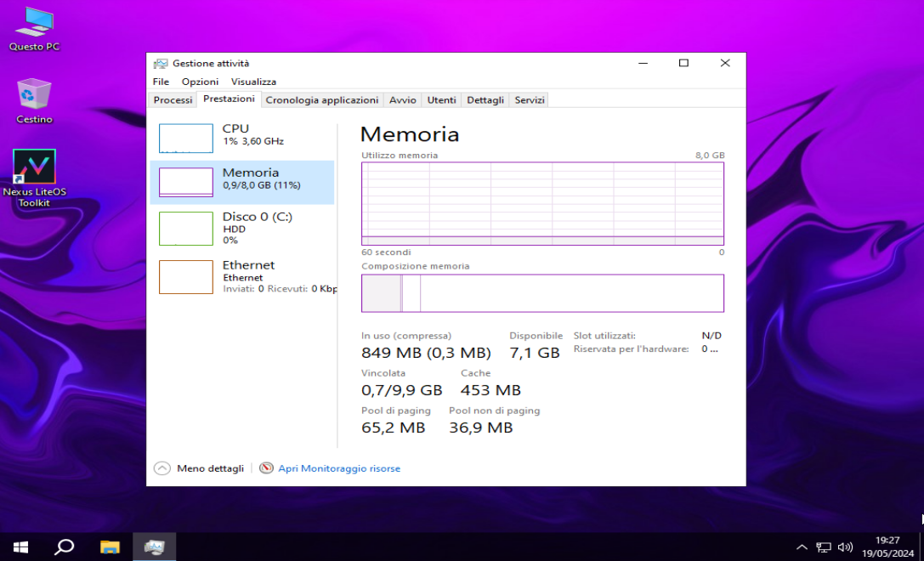Select the Memoria entry in the sidebar
The image size is (924, 561).
(242, 182)
